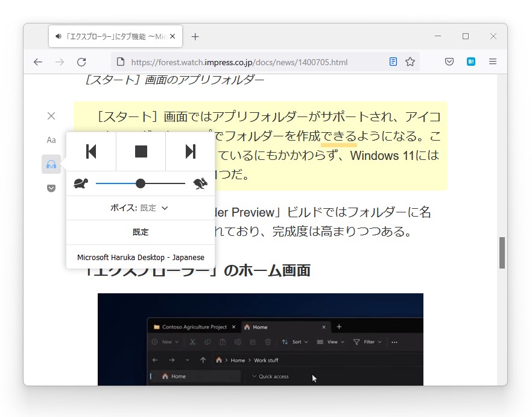Select the turtle icon to slow narration
The width and height of the screenshot is (532, 417).
point(80,183)
